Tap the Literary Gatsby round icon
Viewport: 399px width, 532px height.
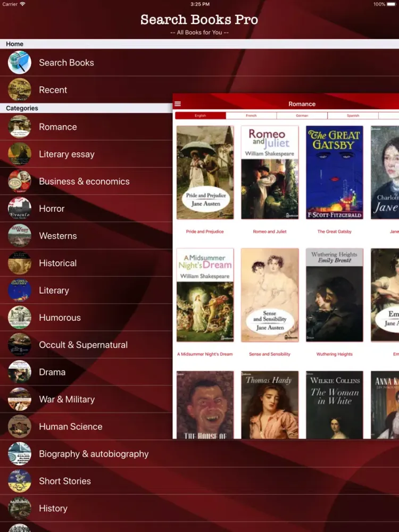pos(20,290)
